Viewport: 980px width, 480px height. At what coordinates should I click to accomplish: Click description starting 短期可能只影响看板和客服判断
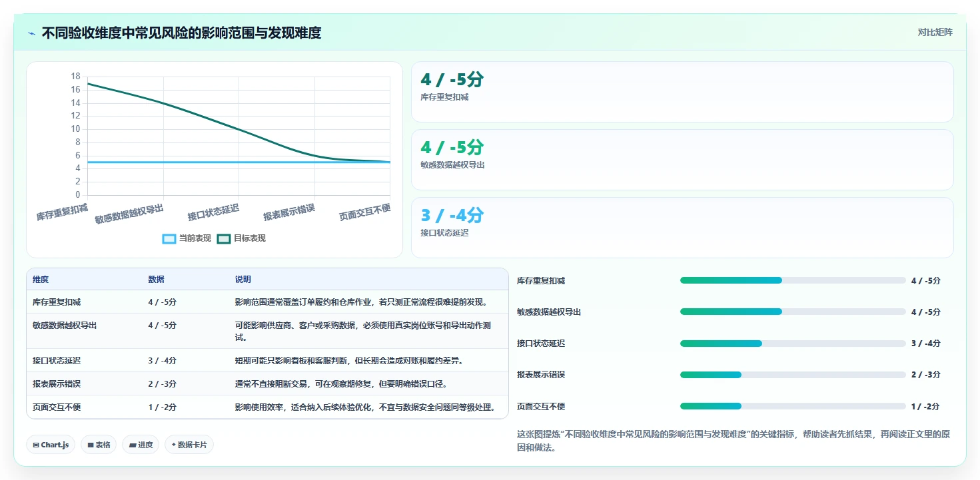[x=349, y=361]
